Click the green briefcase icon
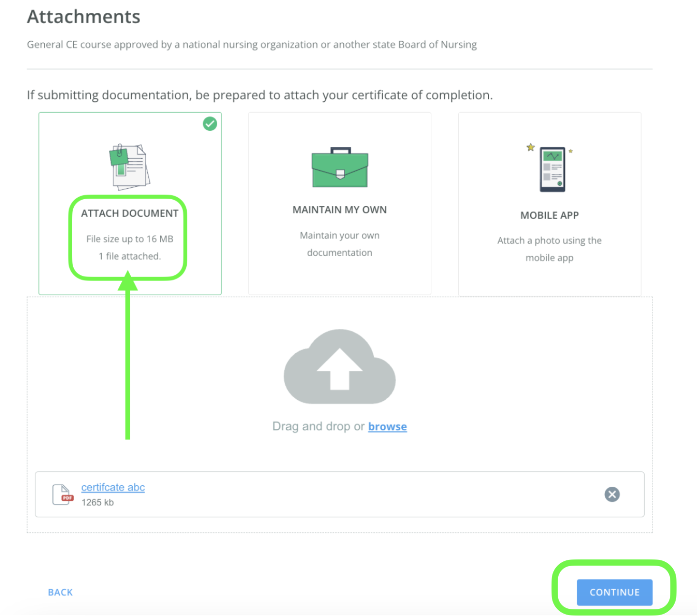The width and height of the screenshot is (697, 616). [x=339, y=167]
